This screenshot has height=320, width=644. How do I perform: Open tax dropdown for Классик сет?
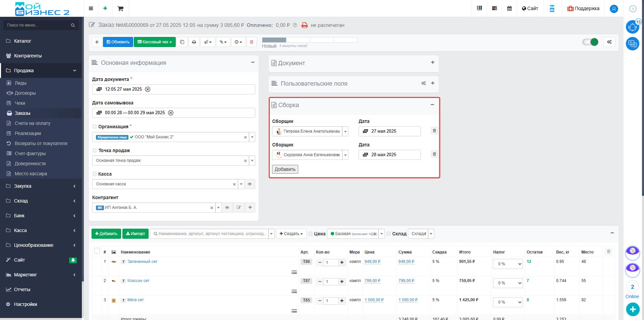point(508,283)
